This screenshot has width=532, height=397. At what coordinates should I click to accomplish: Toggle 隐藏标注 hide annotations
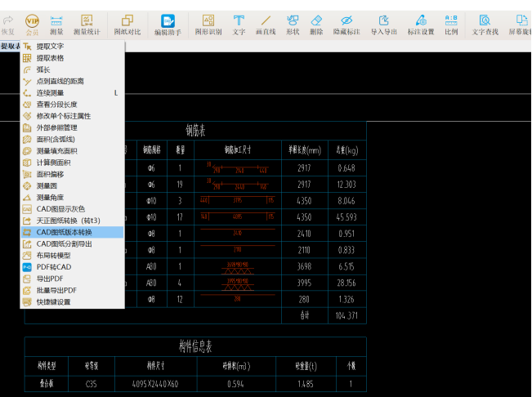click(x=346, y=25)
